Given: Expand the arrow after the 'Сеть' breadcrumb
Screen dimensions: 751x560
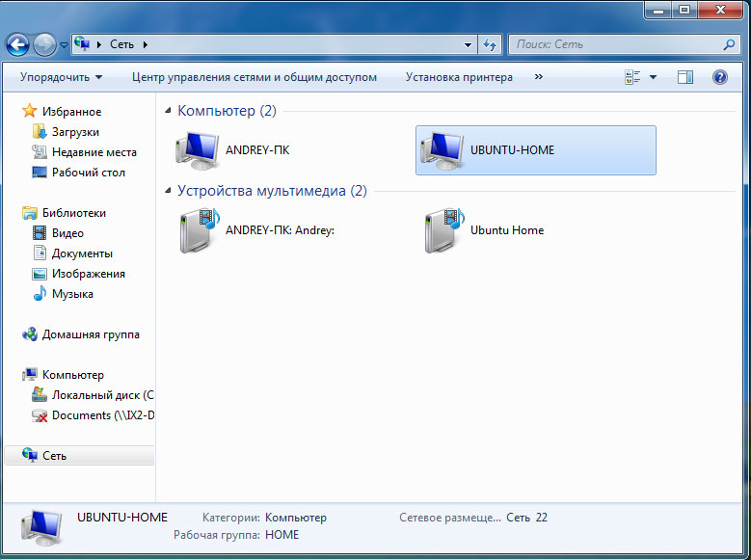Looking at the screenshot, I should (x=146, y=44).
